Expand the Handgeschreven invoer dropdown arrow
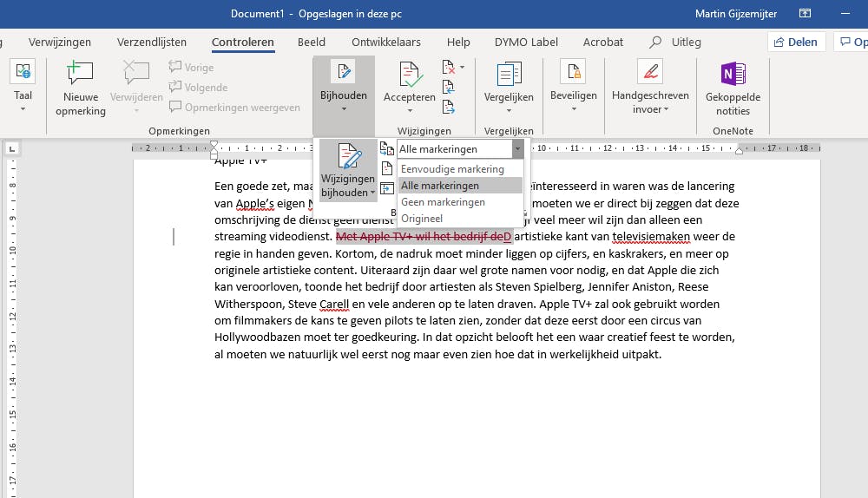The height and width of the screenshot is (498, 868). 666,109
